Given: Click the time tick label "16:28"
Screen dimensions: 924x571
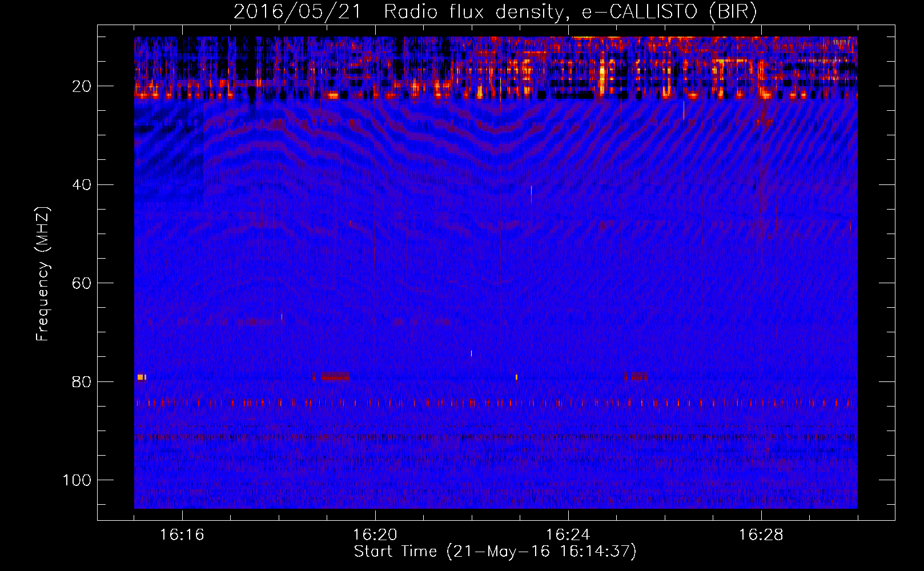Looking at the screenshot, I should (x=761, y=535).
